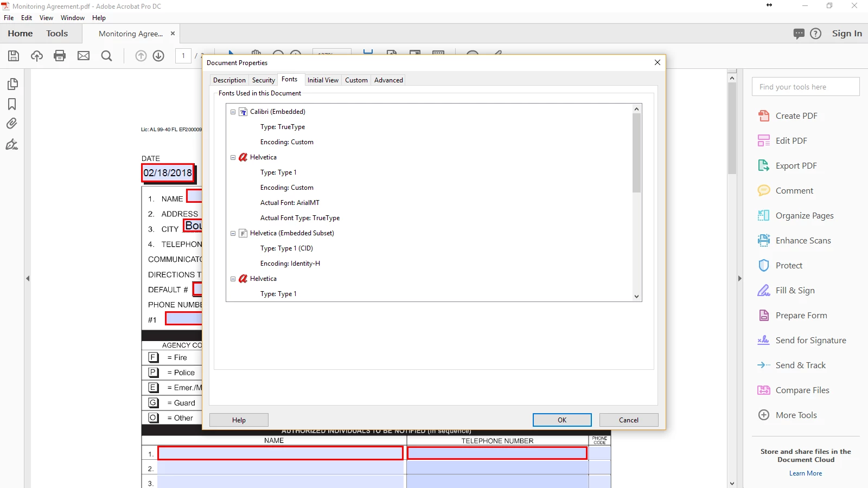Click Cancel in Document Properties

[x=629, y=420]
